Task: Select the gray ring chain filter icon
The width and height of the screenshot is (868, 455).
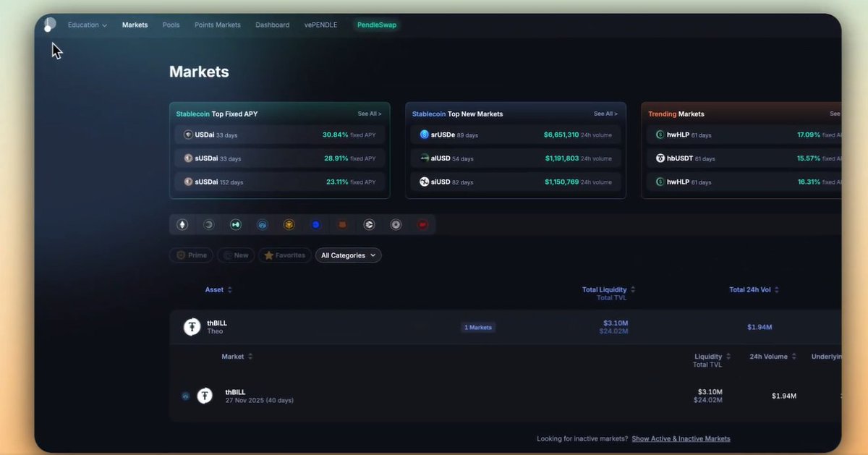Action: [x=396, y=225]
